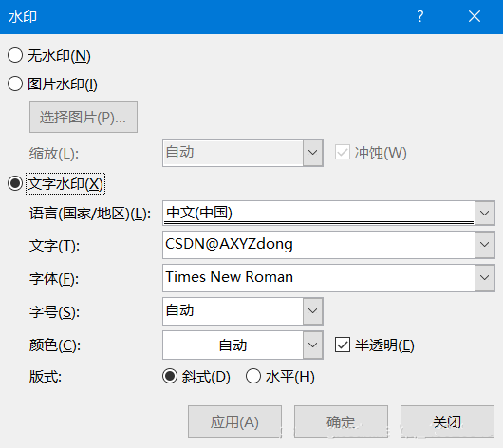Click the Times New Roman font field
This screenshot has width=503, height=448.
tap(319, 277)
